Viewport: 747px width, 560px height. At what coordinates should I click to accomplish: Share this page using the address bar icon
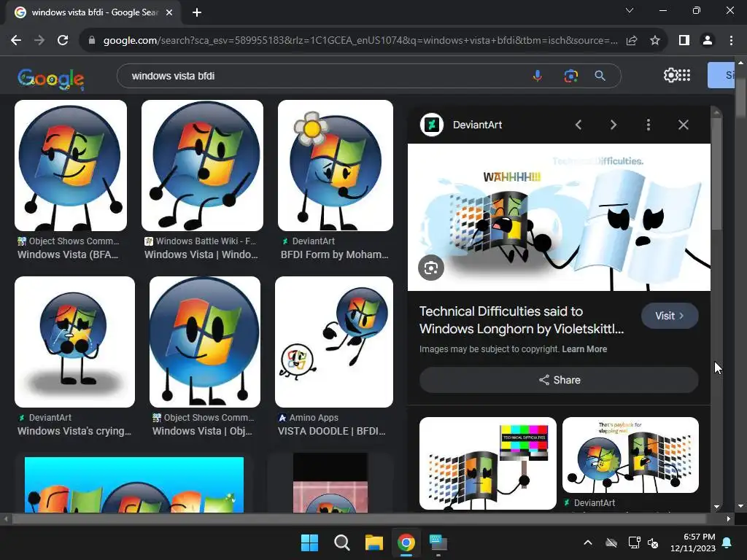pos(632,41)
